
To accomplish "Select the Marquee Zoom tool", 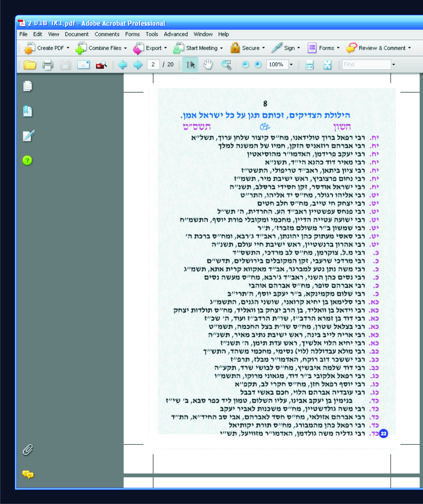I will tap(226, 65).
